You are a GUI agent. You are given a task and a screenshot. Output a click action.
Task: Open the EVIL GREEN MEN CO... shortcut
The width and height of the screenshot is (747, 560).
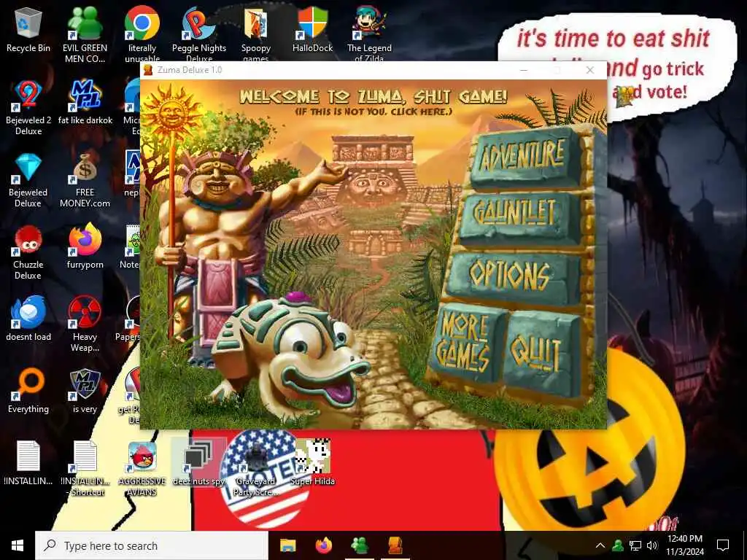85,34
